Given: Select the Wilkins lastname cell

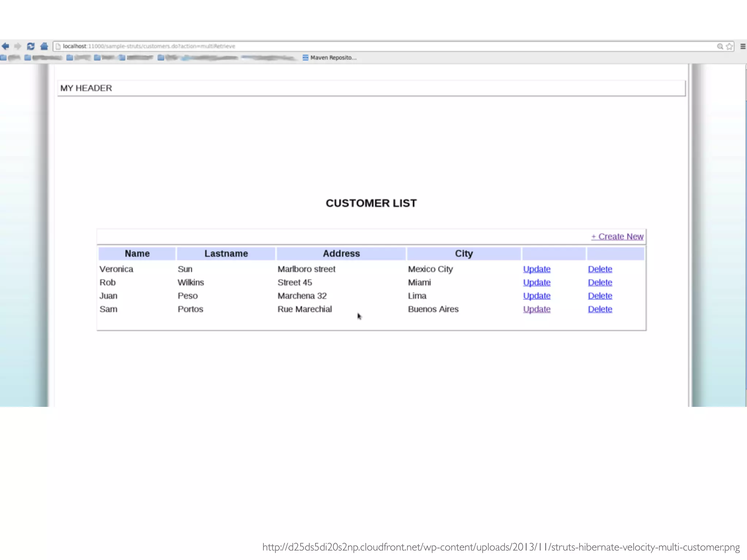Looking at the screenshot, I should pos(191,283).
